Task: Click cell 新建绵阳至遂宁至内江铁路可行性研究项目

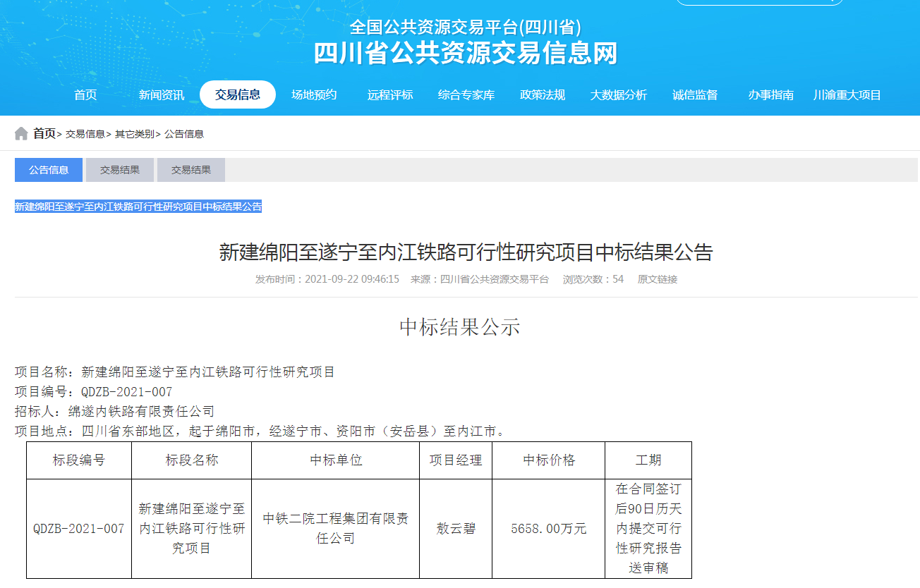Action: point(192,529)
